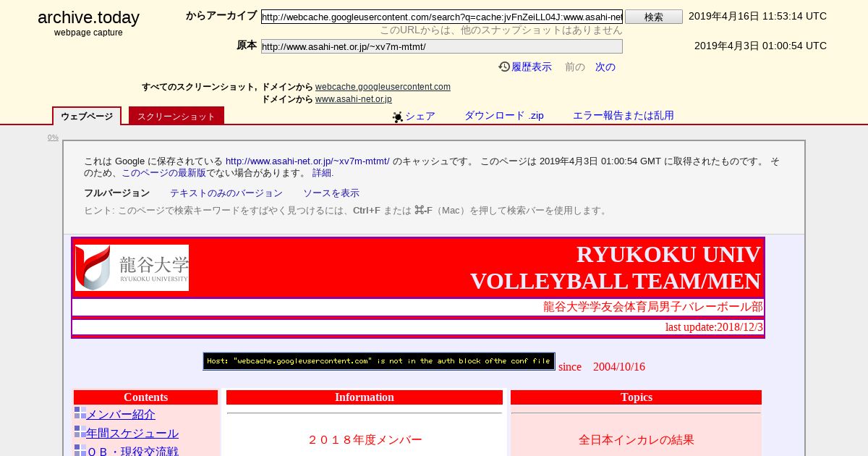This screenshot has width=868, height=456.
Task: Click ダウンロード .zip link
Action: [504, 115]
